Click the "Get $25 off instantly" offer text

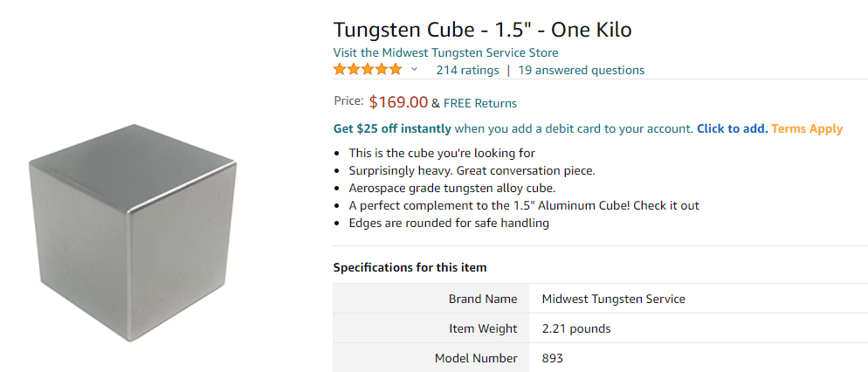[392, 128]
